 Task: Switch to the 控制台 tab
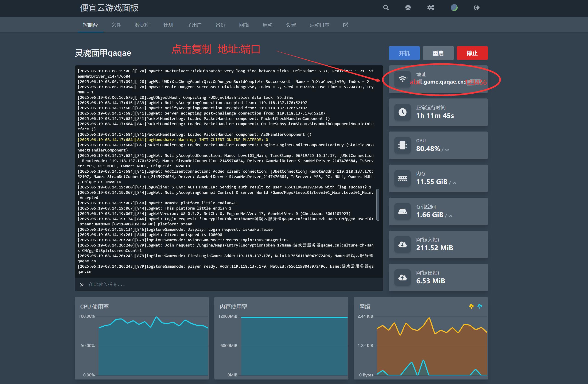90,25
